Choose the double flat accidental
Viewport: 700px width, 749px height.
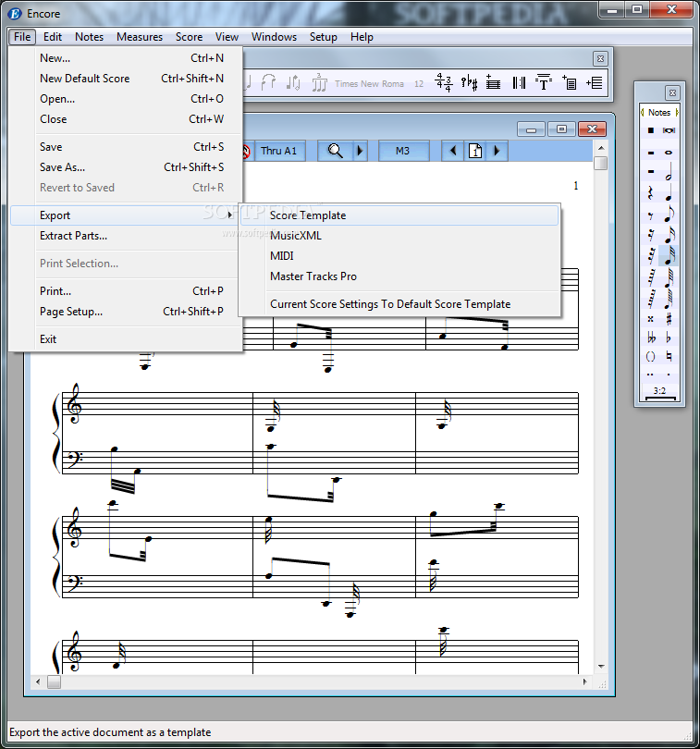click(x=651, y=338)
